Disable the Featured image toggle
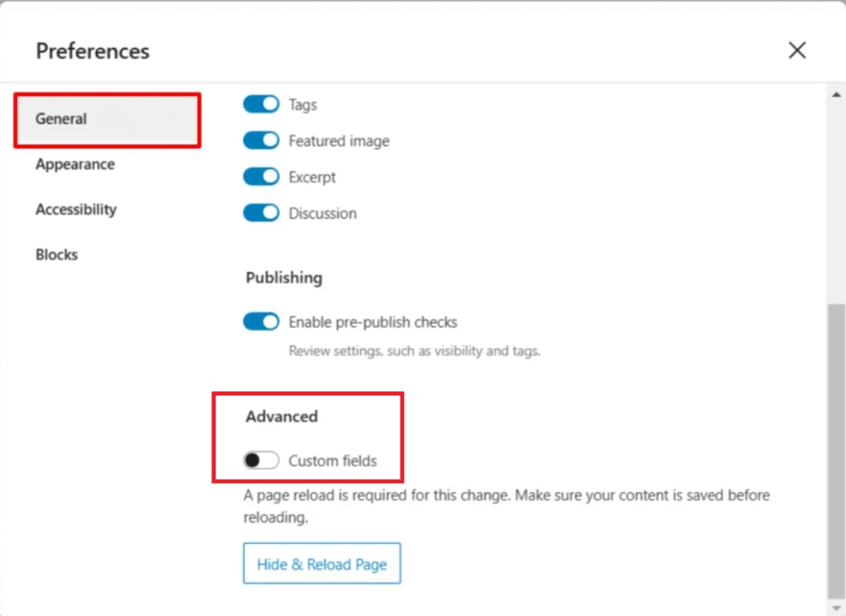Viewport: 846px width, 616px height. (x=261, y=140)
